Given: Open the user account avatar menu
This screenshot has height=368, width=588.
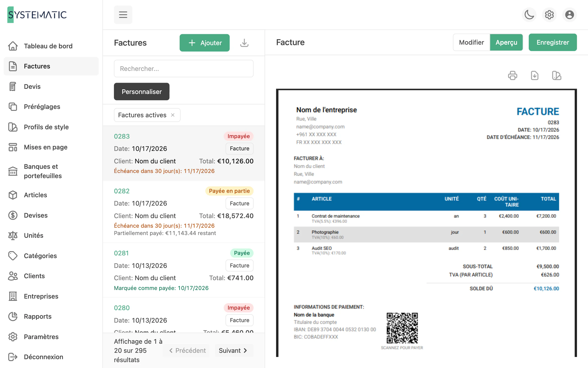Looking at the screenshot, I should [569, 15].
